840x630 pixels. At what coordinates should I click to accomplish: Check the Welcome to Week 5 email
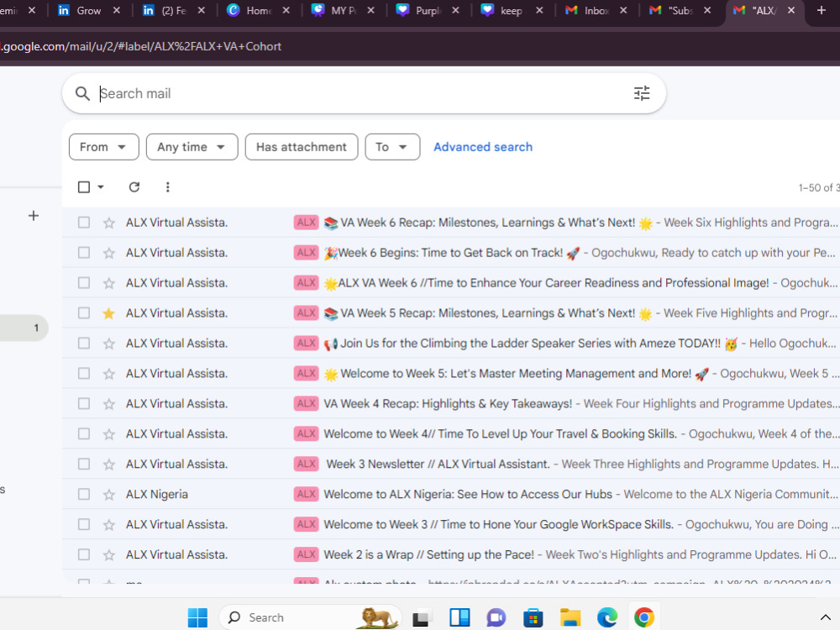point(83,373)
